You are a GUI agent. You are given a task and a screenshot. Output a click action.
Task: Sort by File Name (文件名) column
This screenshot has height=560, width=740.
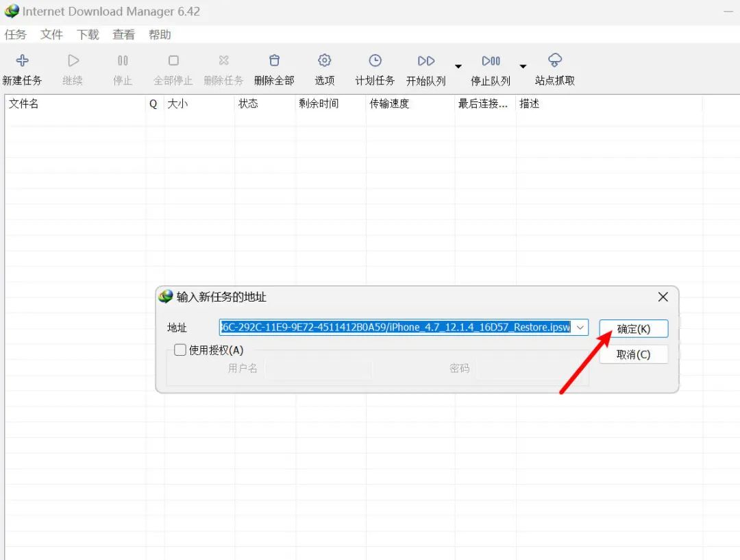(75, 104)
